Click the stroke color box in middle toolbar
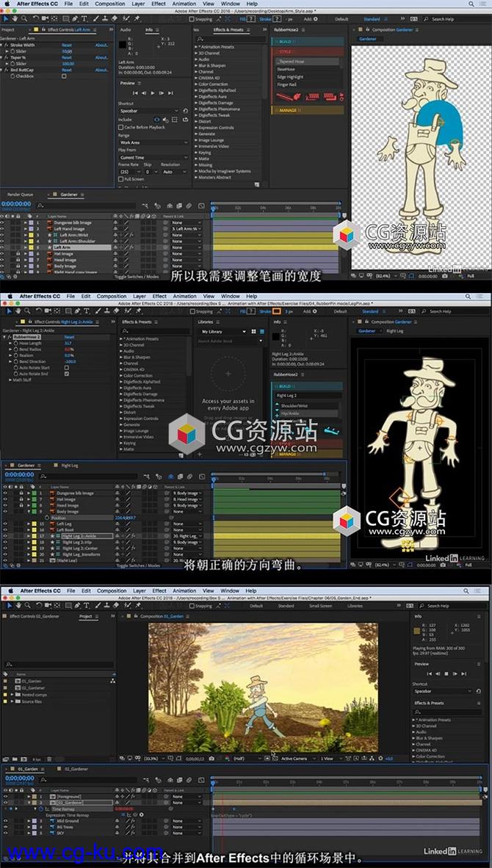The width and height of the screenshot is (492, 868). [275, 311]
